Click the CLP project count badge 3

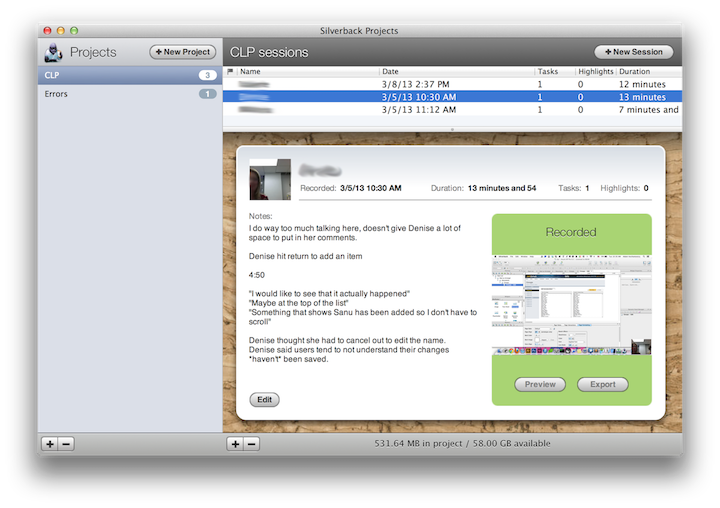[208, 75]
